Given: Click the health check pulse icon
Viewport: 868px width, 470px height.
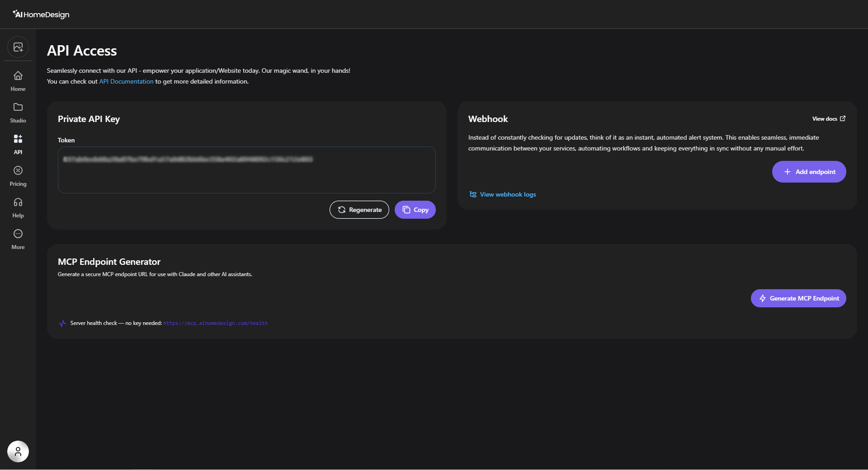Looking at the screenshot, I should [62, 323].
